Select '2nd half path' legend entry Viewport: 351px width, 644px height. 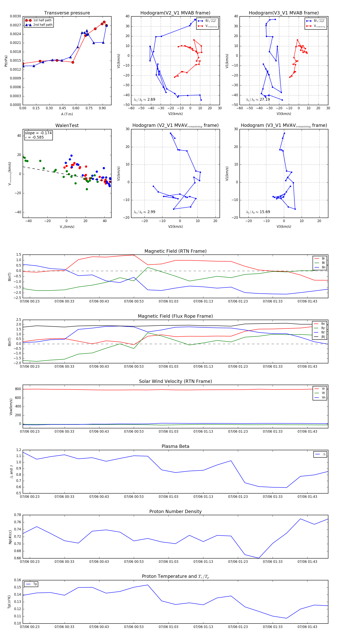pyautogui.click(x=39, y=25)
